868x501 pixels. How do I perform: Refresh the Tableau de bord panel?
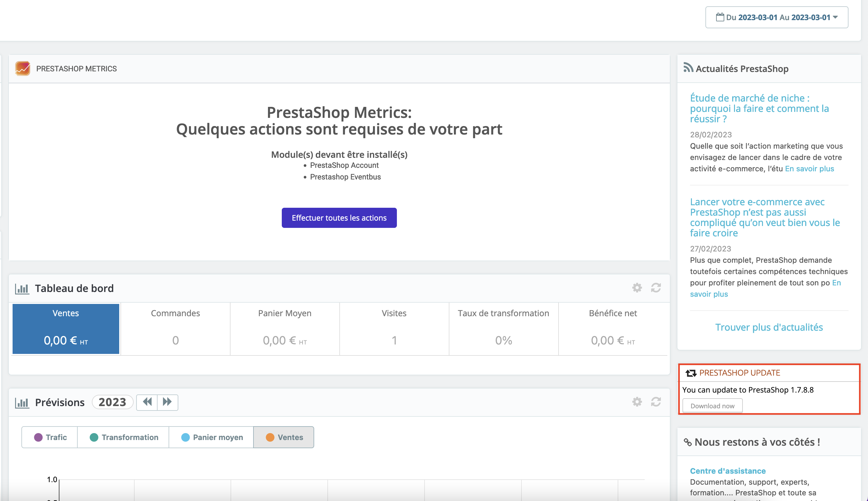click(x=656, y=288)
